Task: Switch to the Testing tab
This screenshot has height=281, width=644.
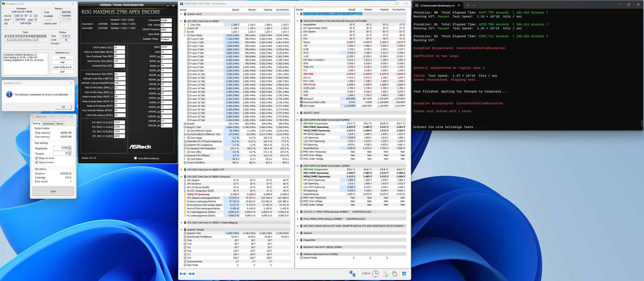Action: coord(37,123)
